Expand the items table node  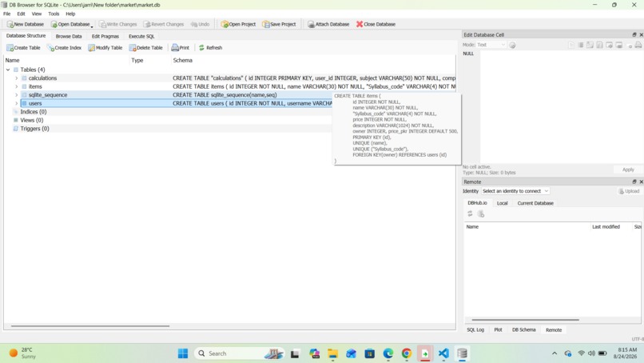point(17,86)
